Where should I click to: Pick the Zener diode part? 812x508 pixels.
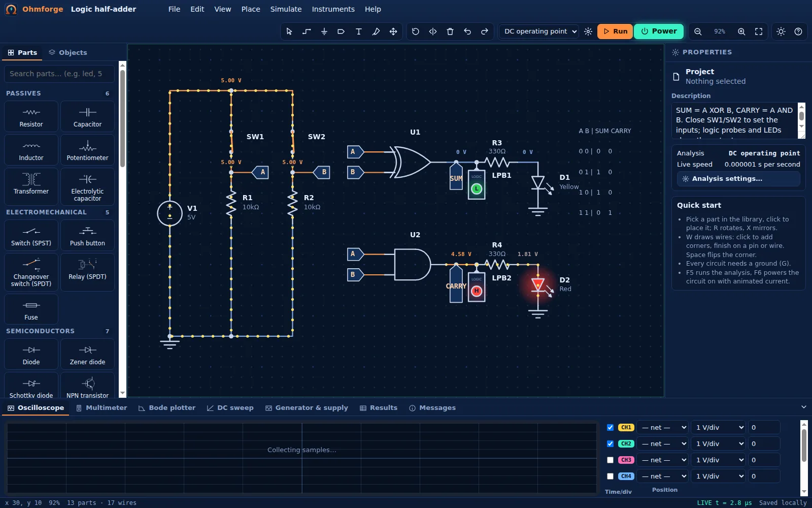[87, 354]
